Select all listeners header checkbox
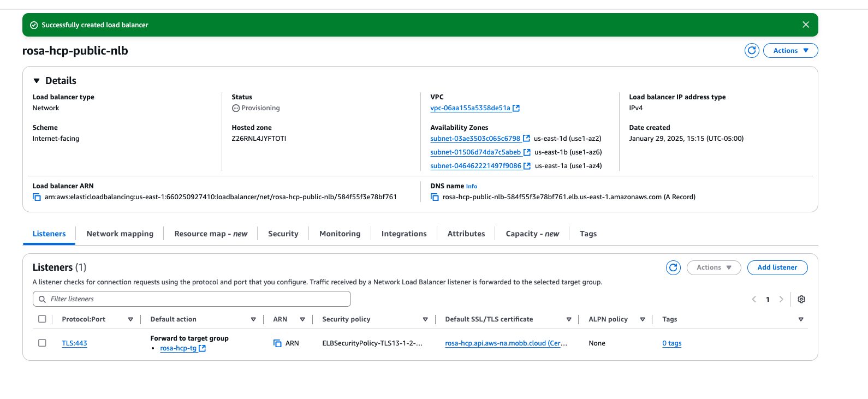 point(42,319)
